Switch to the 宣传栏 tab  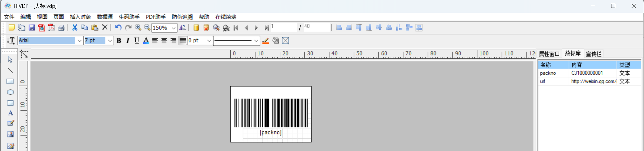pyautogui.click(x=594, y=54)
